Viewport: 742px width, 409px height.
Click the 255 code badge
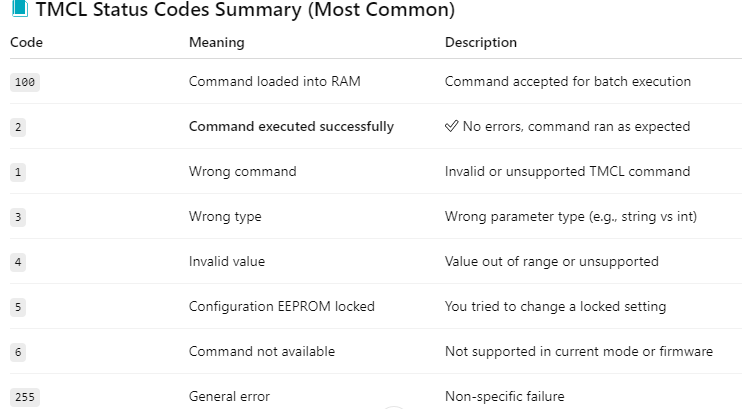coord(25,397)
